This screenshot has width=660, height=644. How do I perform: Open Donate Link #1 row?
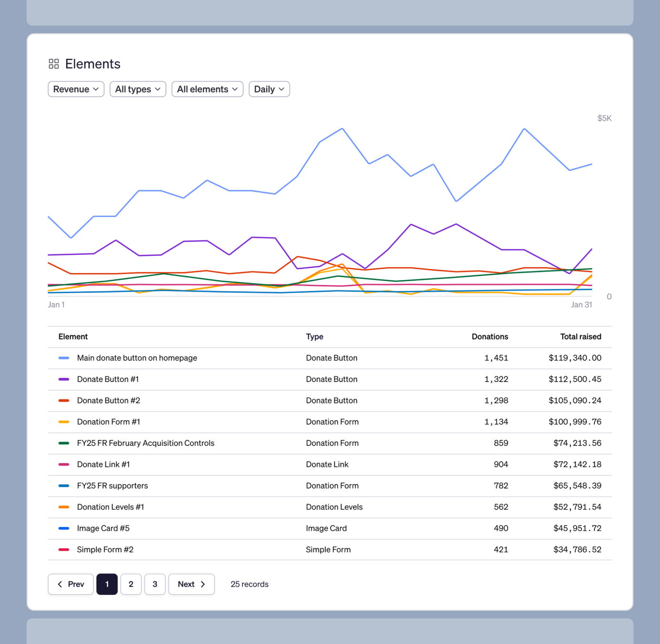tap(103, 464)
